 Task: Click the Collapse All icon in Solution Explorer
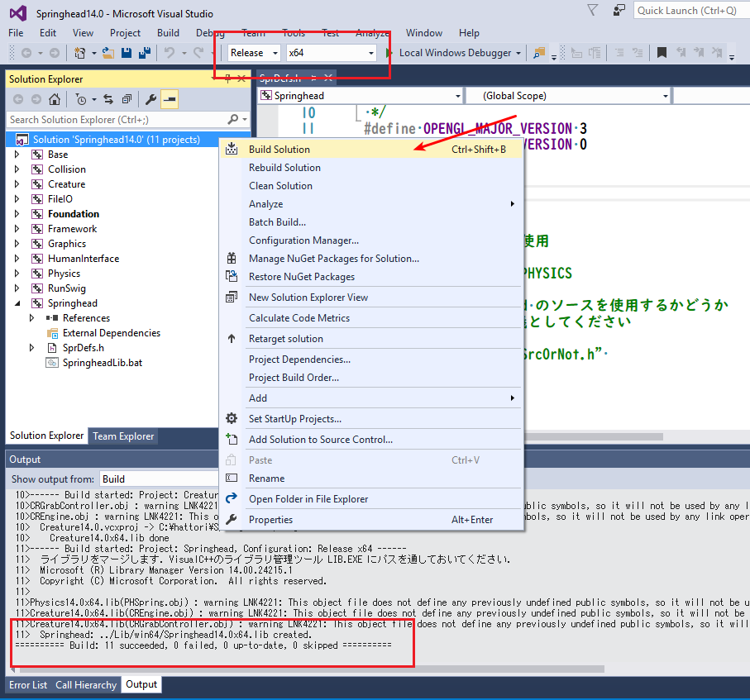pyautogui.click(x=127, y=99)
